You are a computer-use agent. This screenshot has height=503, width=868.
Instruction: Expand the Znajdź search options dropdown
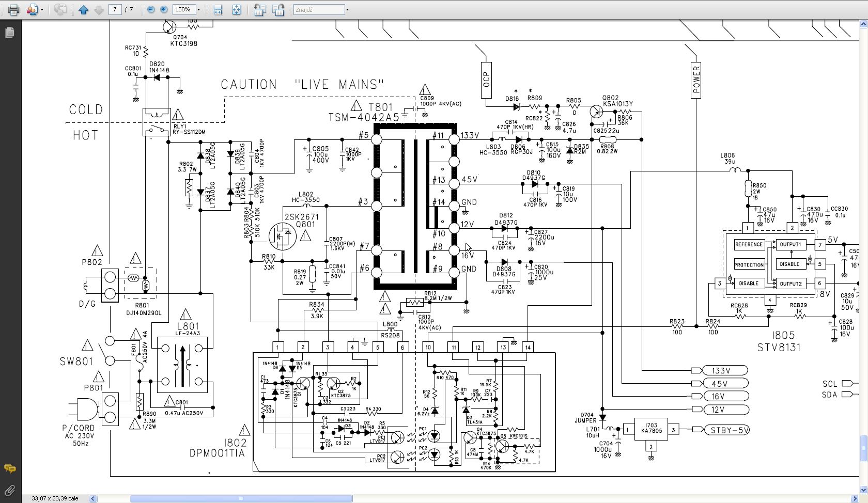coord(347,9)
